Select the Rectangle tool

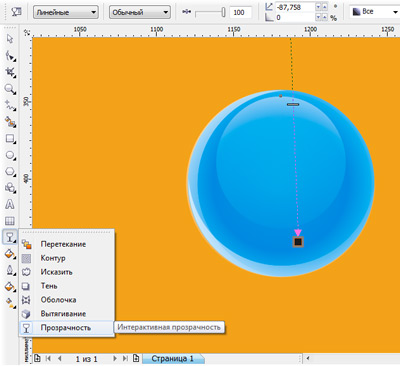tap(10, 138)
